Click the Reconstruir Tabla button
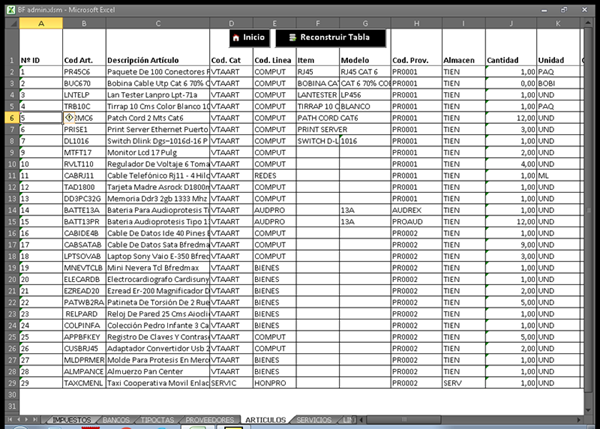Viewport: 600px width, 429px height. 330,38
